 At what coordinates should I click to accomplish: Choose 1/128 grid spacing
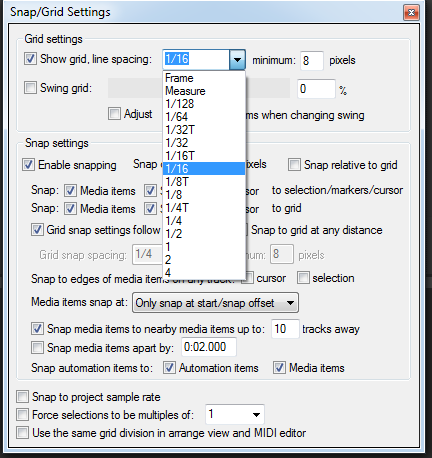click(204, 104)
